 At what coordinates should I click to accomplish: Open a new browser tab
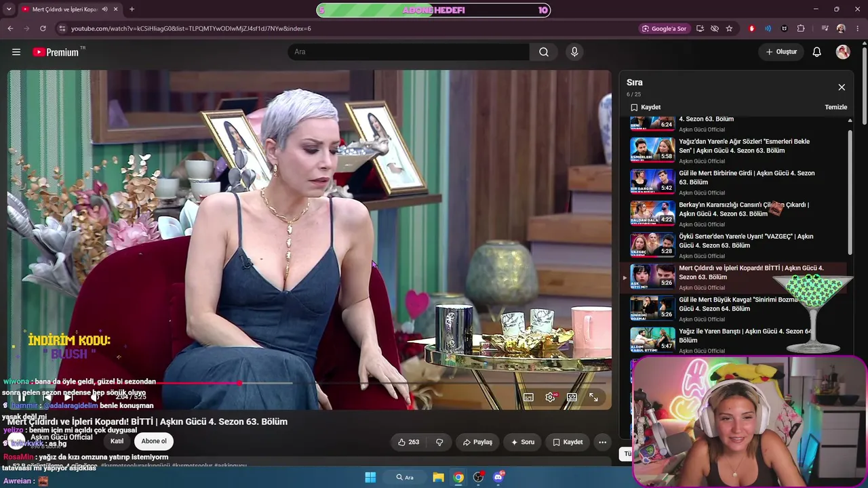pyautogui.click(x=132, y=9)
